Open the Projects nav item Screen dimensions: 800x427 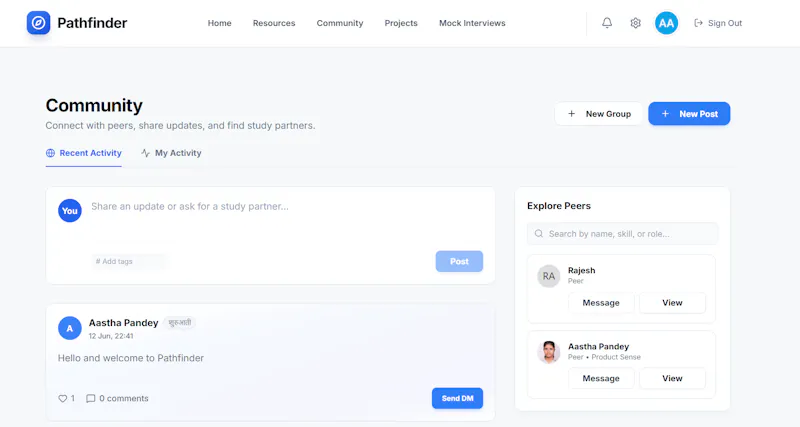(x=401, y=23)
